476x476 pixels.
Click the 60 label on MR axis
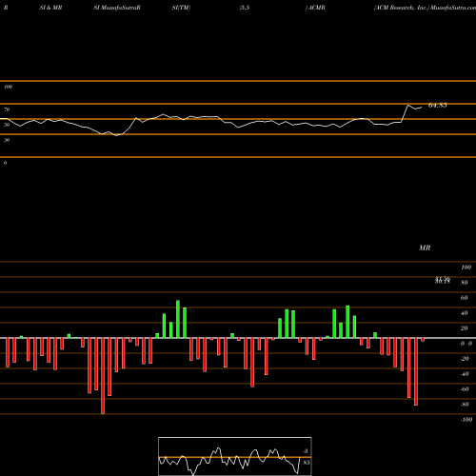[x=465, y=298]
